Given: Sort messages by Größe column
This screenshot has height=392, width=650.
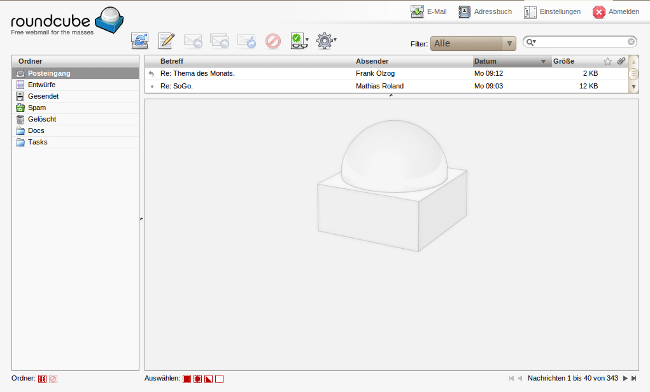Looking at the screenshot, I should click(563, 61).
